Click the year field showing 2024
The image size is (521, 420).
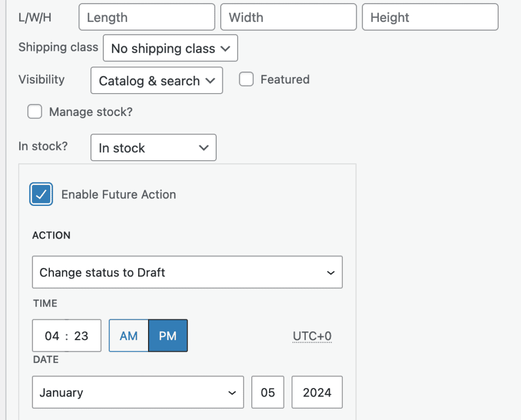(317, 392)
